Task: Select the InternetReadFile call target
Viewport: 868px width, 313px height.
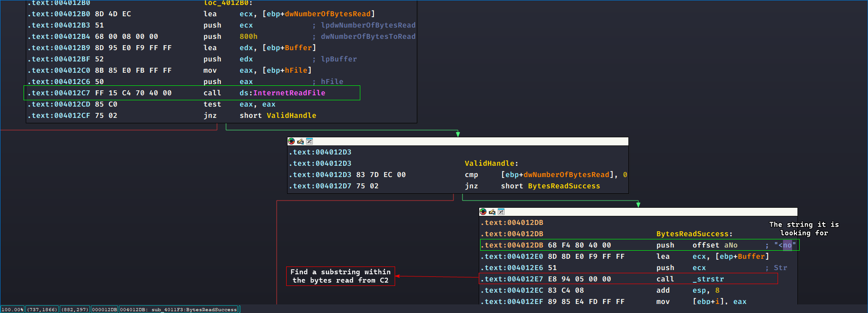Action: tap(288, 93)
